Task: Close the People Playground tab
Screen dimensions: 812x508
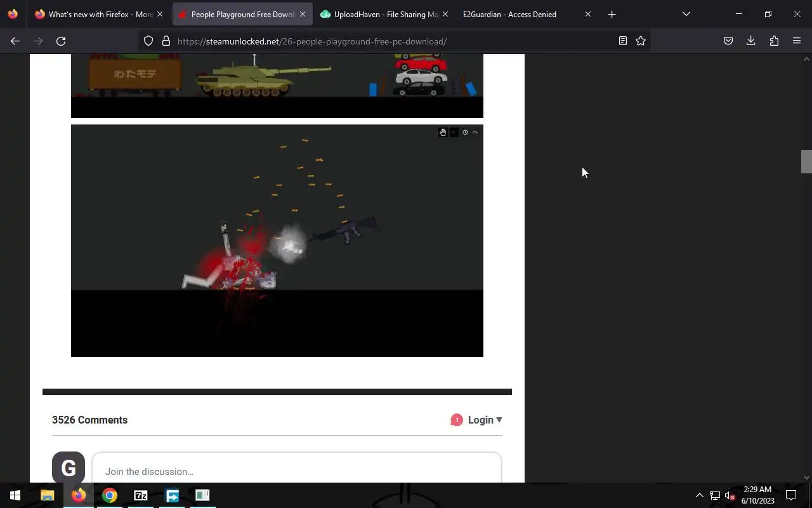Action: coord(303,14)
